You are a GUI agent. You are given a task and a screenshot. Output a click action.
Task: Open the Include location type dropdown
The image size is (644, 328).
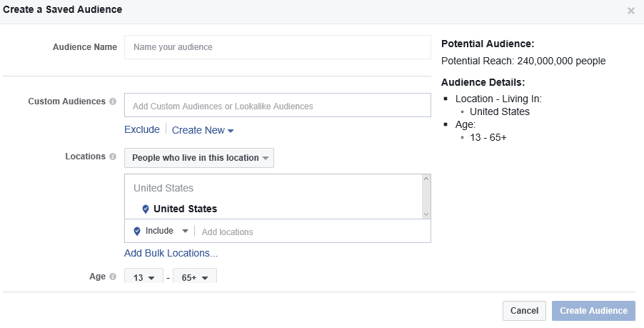pos(161,231)
